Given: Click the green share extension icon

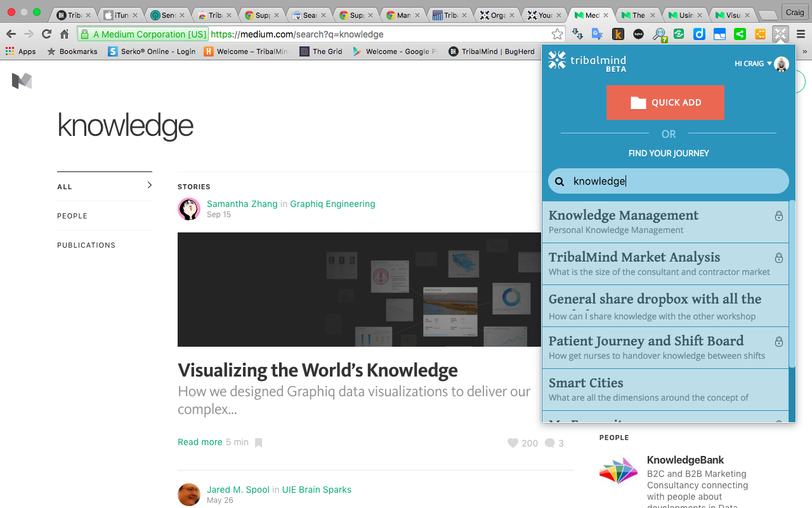Looking at the screenshot, I should click(740, 34).
